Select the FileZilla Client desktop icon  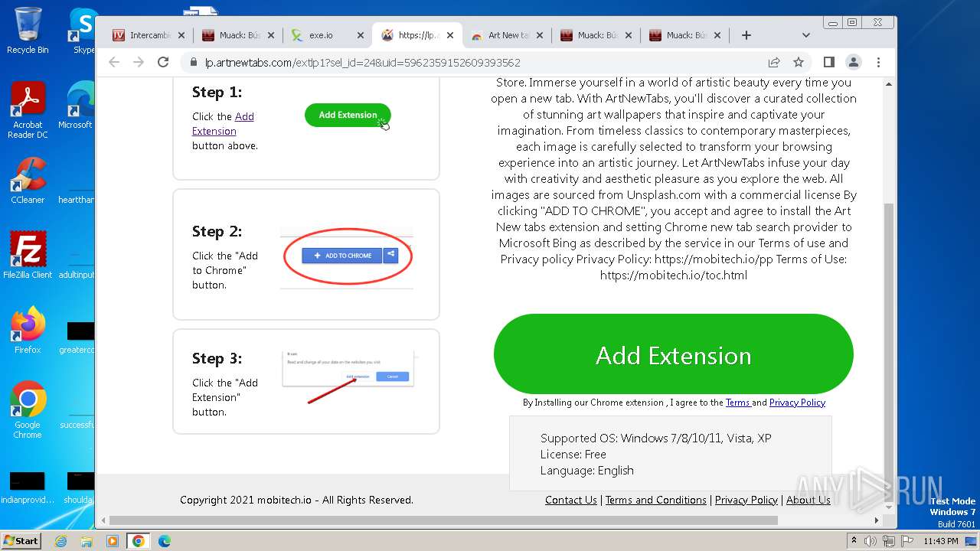tap(28, 256)
